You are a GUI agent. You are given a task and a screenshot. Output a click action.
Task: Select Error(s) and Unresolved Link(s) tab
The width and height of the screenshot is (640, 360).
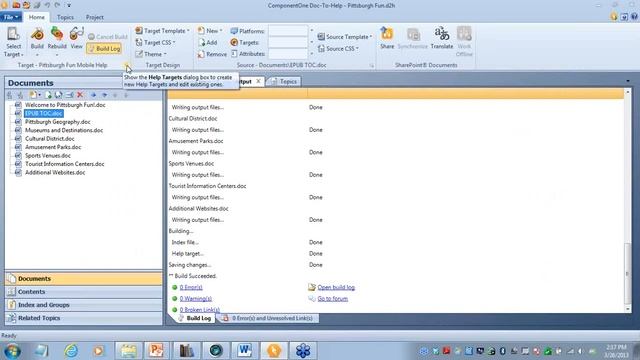point(268,318)
